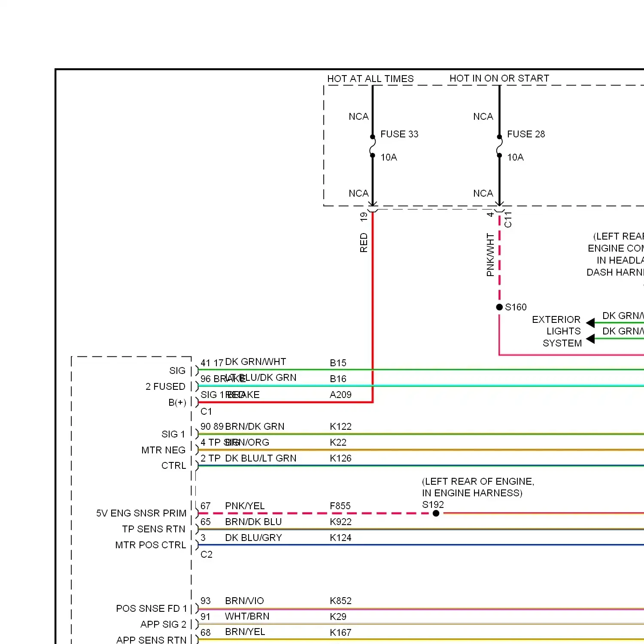Click circuit code B15
Screen dimensions: 644x644
point(338,363)
